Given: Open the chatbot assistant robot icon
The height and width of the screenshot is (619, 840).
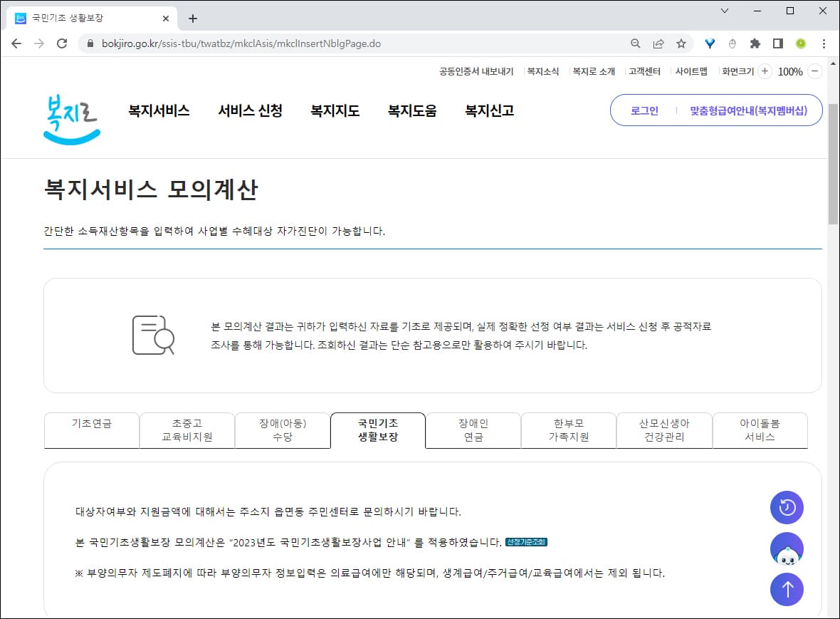Looking at the screenshot, I should click(x=786, y=548).
